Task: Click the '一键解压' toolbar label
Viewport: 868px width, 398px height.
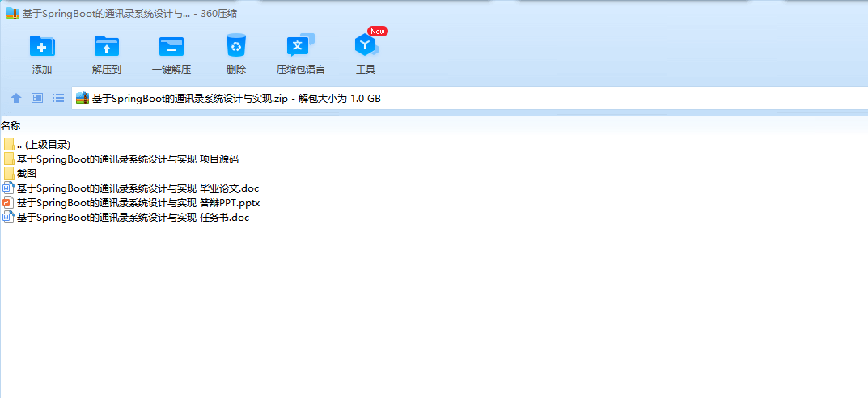Action: pos(171,70)
